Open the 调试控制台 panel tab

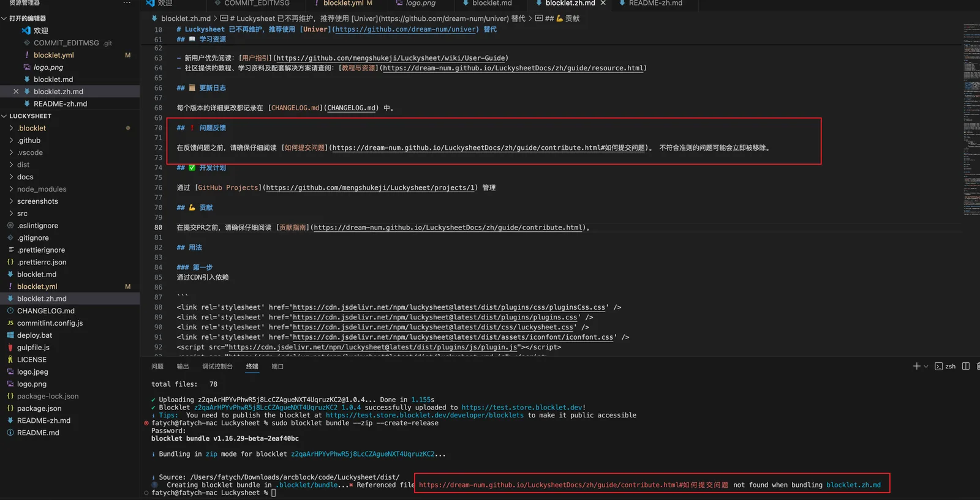click(217, 367)
